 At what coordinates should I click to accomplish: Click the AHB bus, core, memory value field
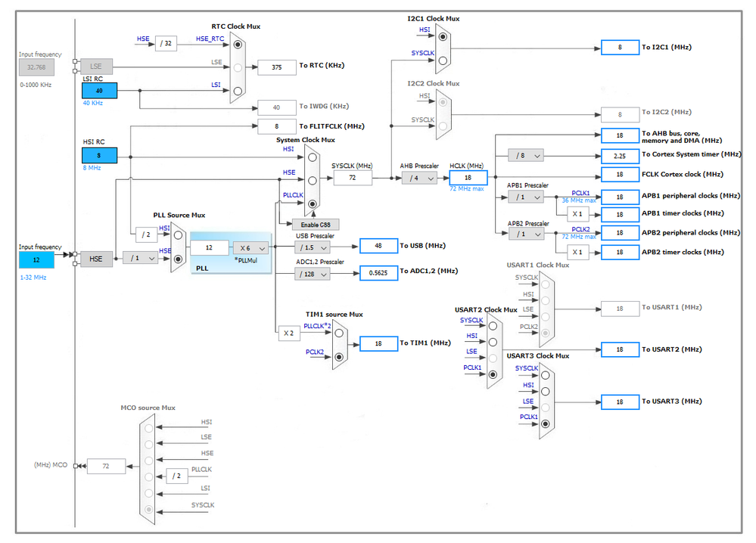click(620, 136)
